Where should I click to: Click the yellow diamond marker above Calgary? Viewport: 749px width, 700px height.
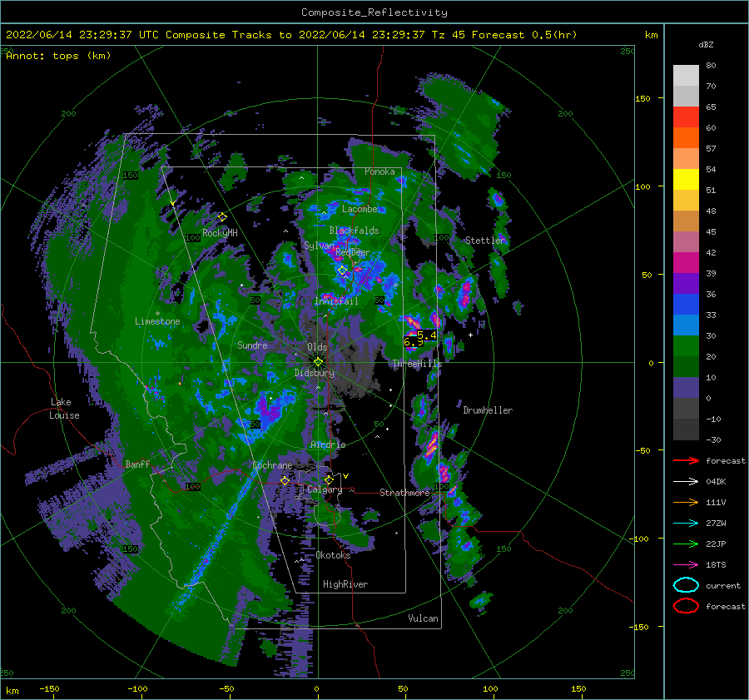329,479
